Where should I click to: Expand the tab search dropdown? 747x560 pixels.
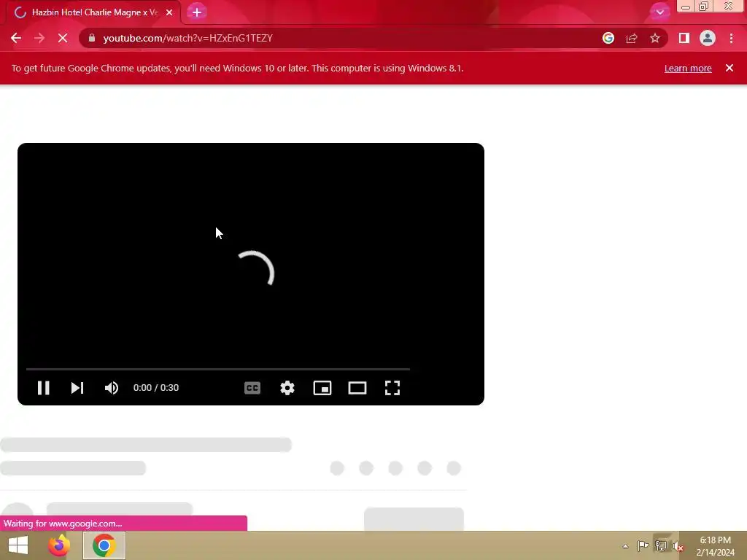coord(659,12)
